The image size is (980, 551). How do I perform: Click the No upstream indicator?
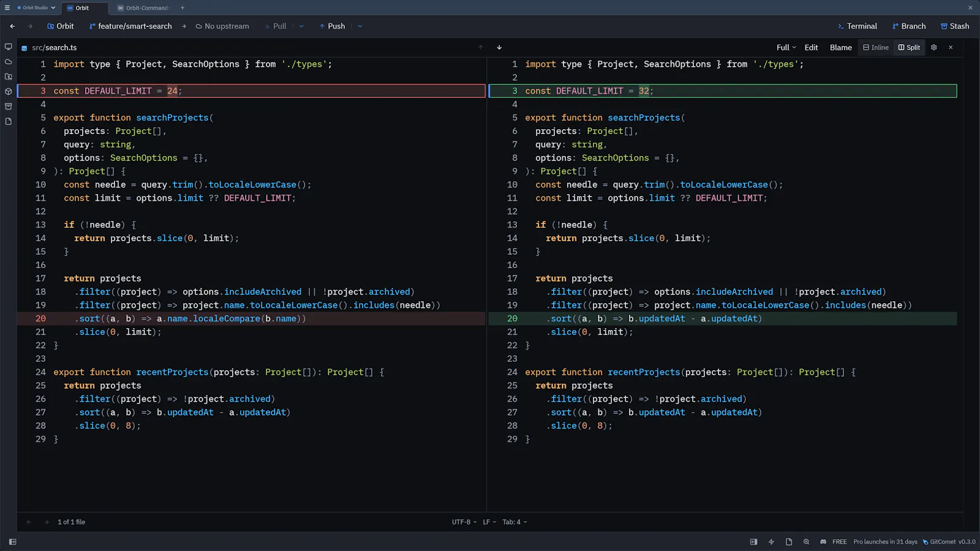point(222,26)
